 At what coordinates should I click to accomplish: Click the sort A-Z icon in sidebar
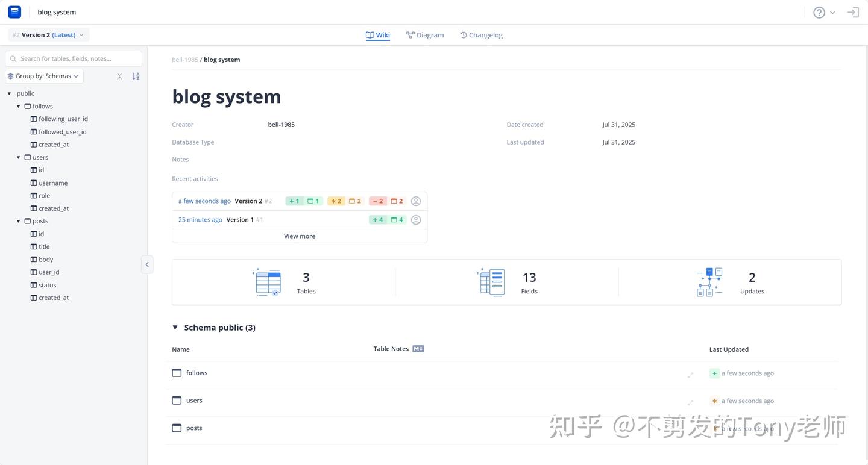[x=136, y=76]
